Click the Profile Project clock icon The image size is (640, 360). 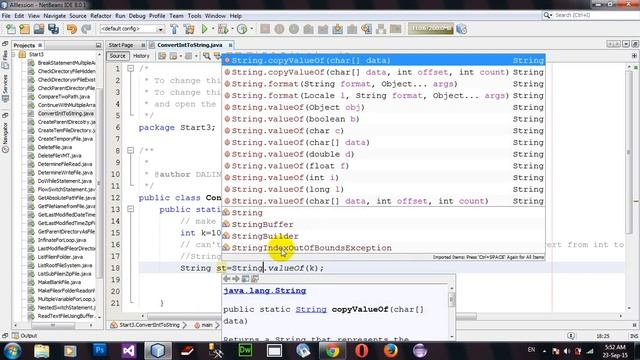(x=242, y=29)
